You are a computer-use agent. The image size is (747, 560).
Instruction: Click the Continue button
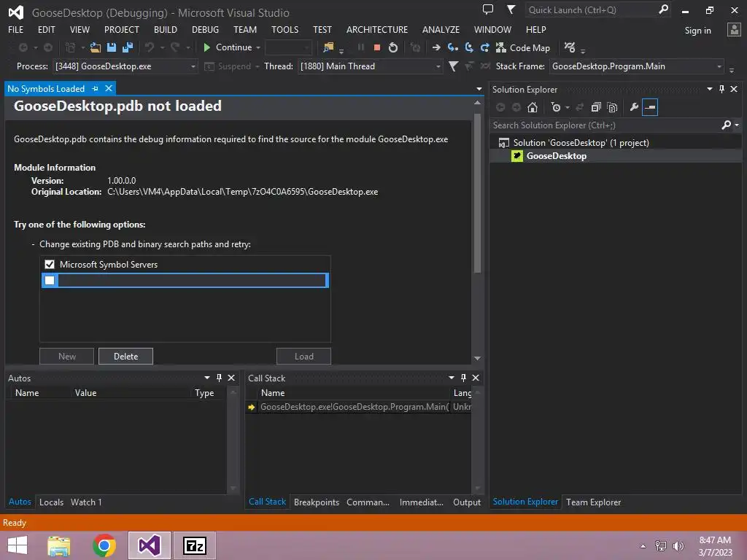tap(228, 47)
